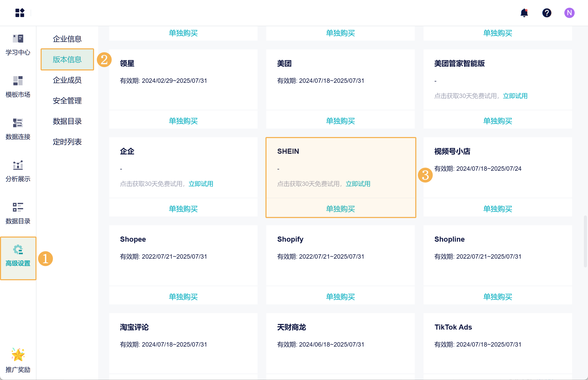
Task: Go to 安全管理 menu item
Action: [67, 101]
